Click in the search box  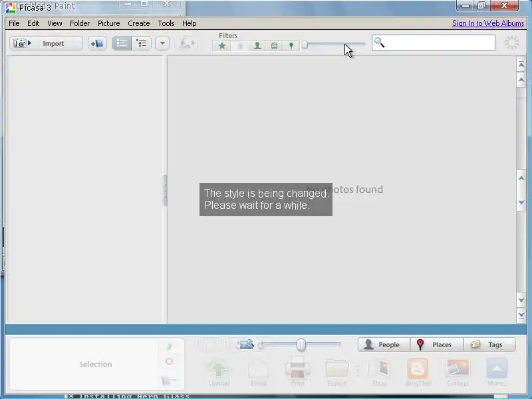tap(434, 43)
